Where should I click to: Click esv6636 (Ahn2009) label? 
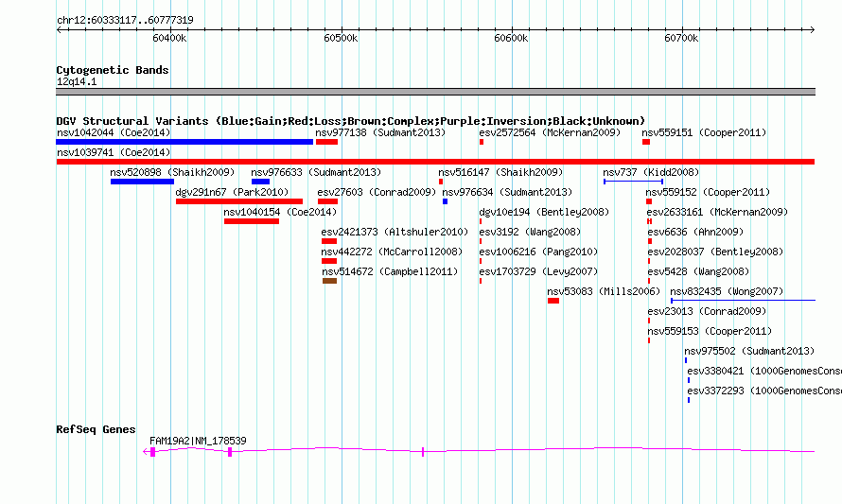(x=695, y=232)
